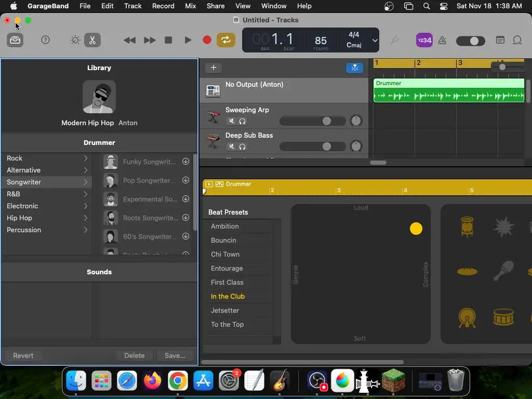Download the Funky Songwriter drummer
The height and width of the screenshot is (399, 532).
click(x=185, y=162)
